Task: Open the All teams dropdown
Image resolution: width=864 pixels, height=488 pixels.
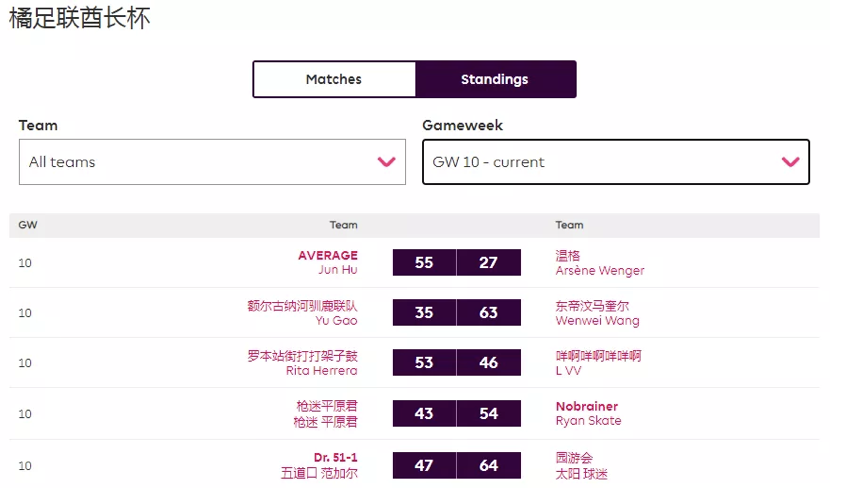Action: 212,162
